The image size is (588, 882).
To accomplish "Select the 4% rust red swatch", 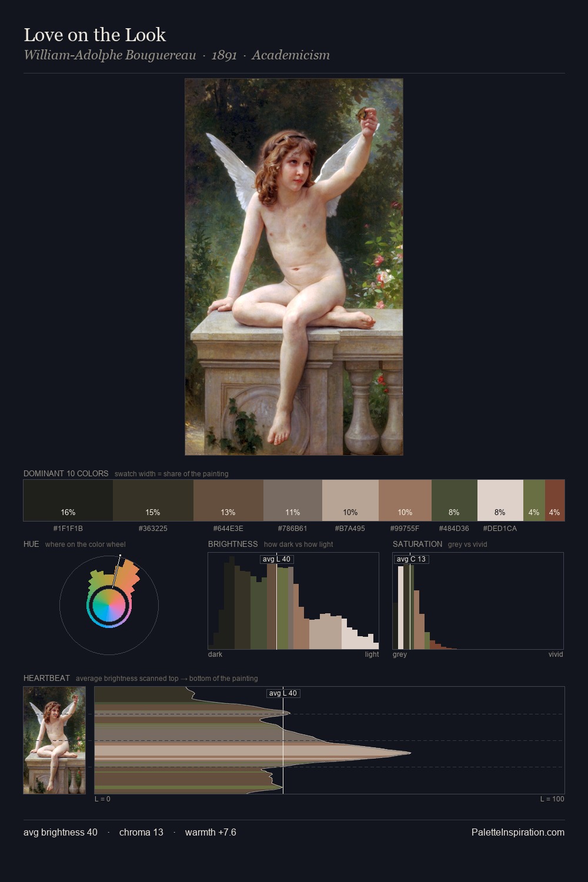I will pyautogui.click(x=554, y=500).
